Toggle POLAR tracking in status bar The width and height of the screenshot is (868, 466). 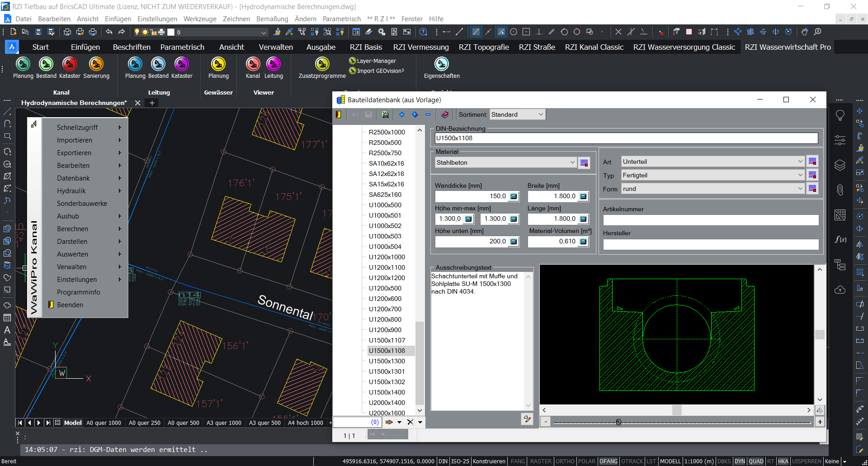587,461
